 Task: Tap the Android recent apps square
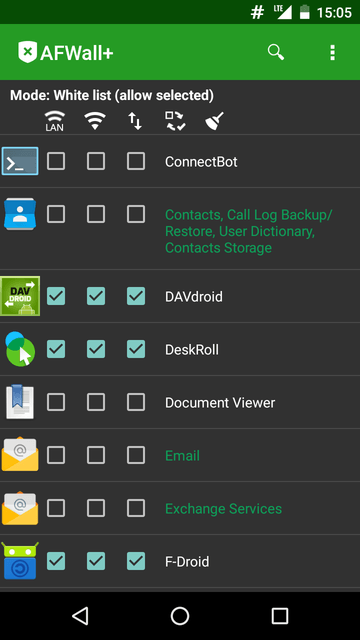click(x=280, y=616)
